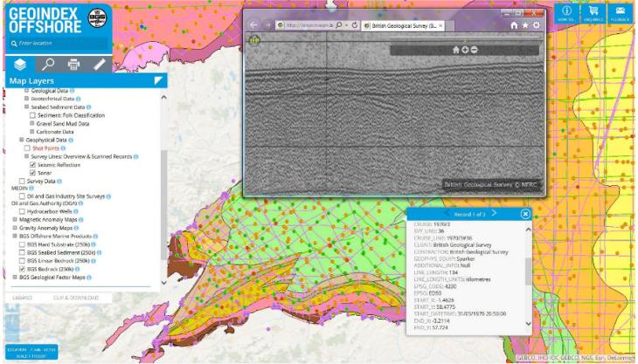Click info icon next to BGS Bedrock (250k)

(77, 270)
